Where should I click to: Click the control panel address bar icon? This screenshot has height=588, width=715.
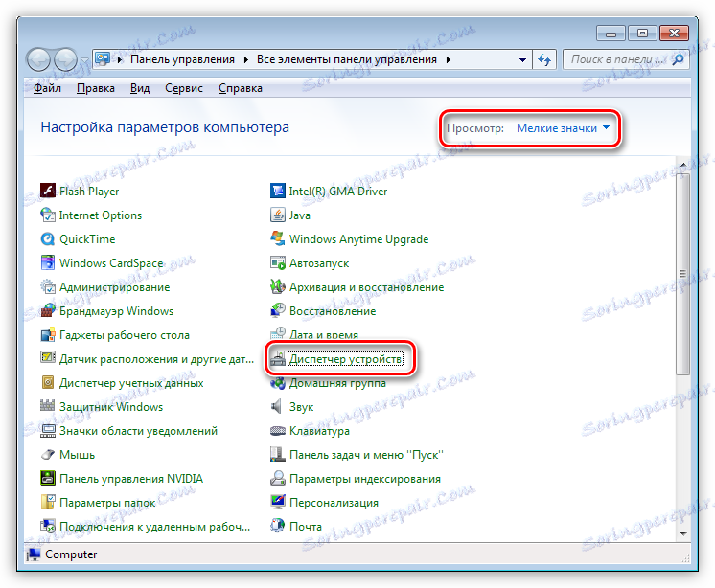103,59
